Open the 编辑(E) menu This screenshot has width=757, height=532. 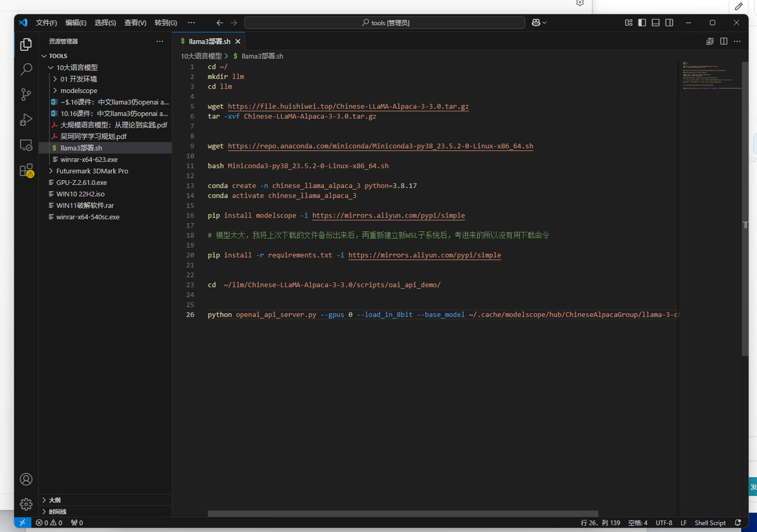[x=76, y=23]
